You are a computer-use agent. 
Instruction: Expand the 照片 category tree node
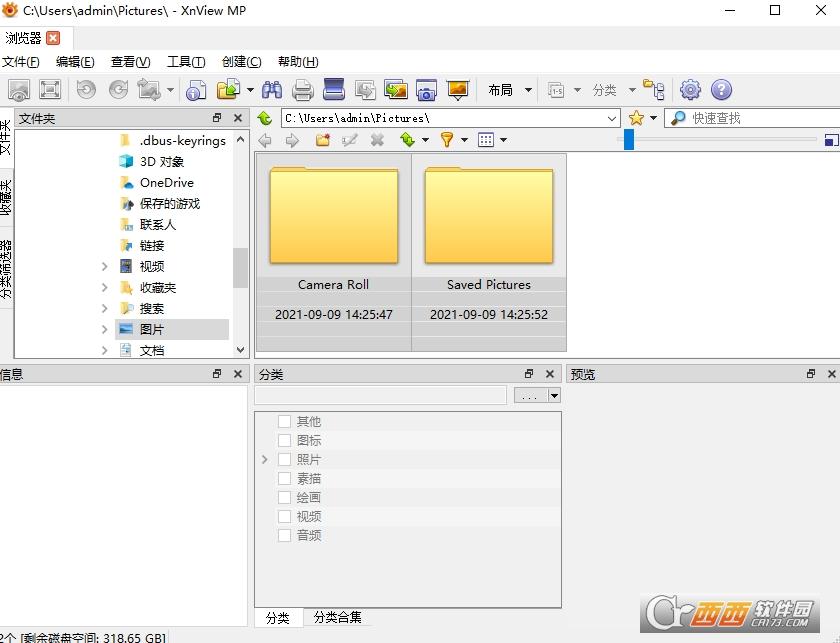click(265, 460)
